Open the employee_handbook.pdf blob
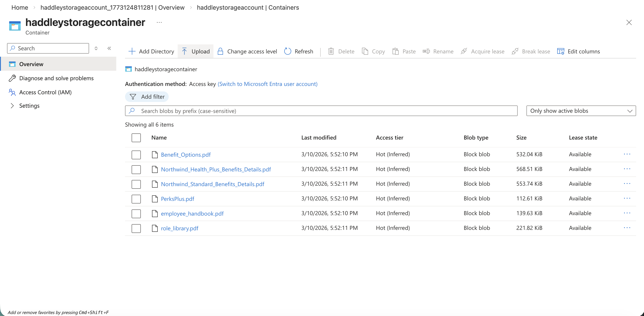The height and width of the screenshot is (316, 644). click(x=192, y=213)
